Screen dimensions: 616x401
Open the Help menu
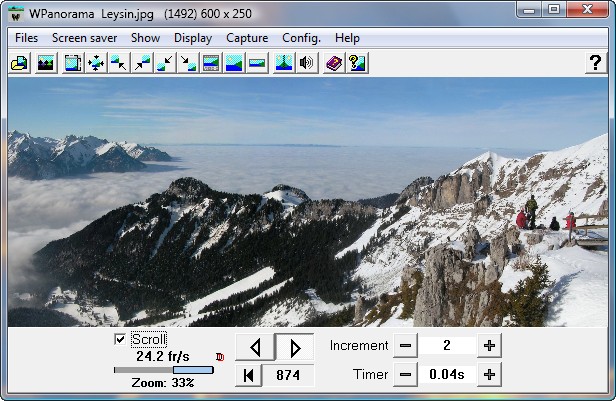pos(347,38)
